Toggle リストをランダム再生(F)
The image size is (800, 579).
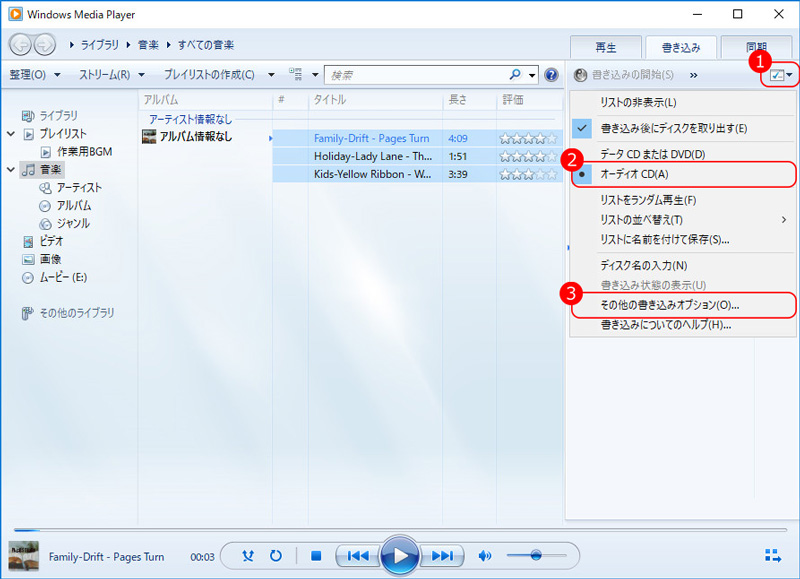pyautogui.click(x=683, y=200)
